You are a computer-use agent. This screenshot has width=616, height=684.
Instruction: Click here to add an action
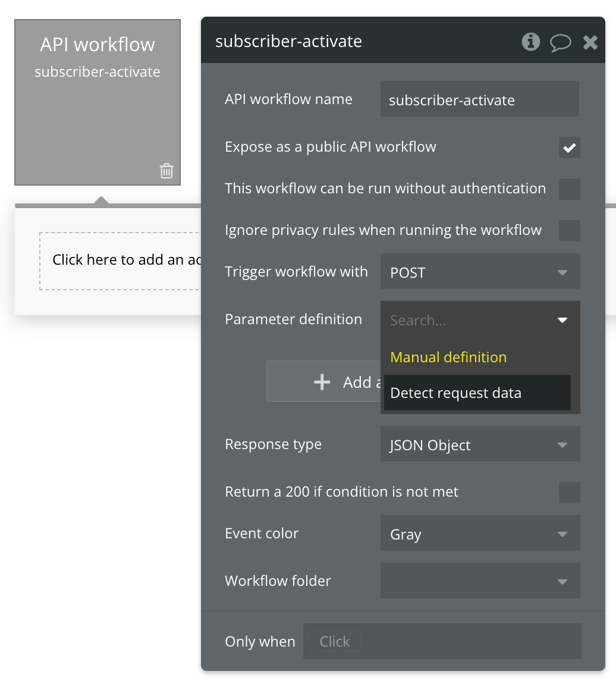coord(119,261)
